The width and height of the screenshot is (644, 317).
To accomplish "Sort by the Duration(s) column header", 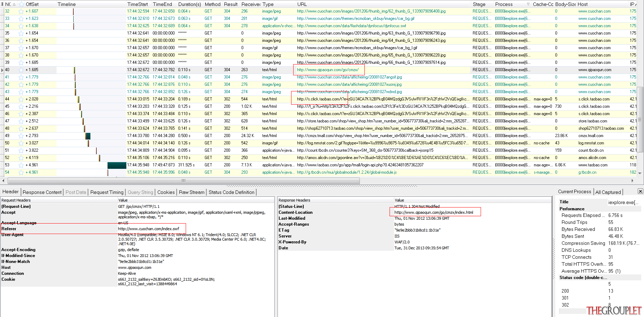I will 190,4.
